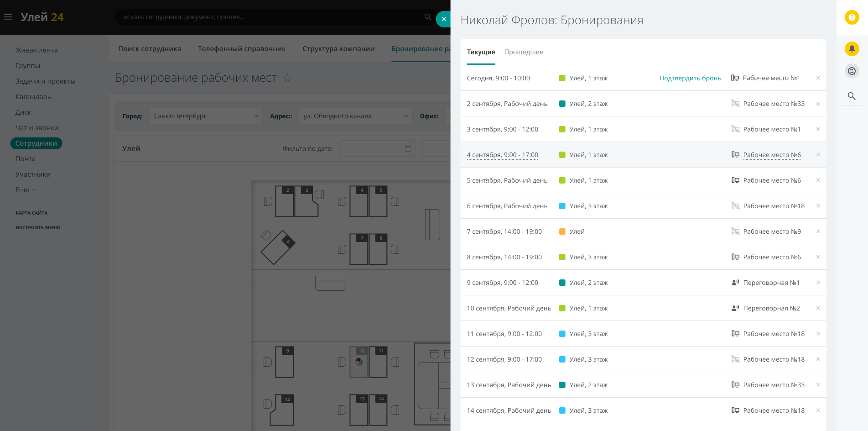Screen dimensions: 868x431
Task: Click the search magnifier icon in the right bar
Action: pos(852,96)
